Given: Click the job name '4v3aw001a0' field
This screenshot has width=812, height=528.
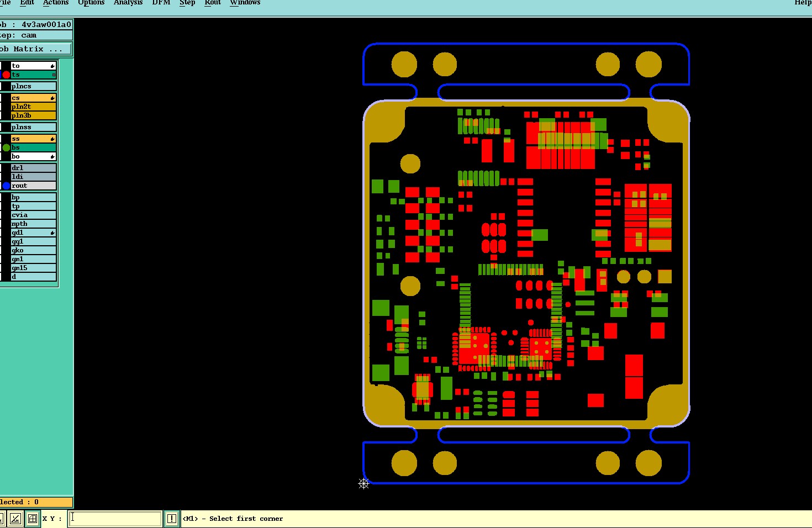Looking at the screenshot, I should click(36, 24).
